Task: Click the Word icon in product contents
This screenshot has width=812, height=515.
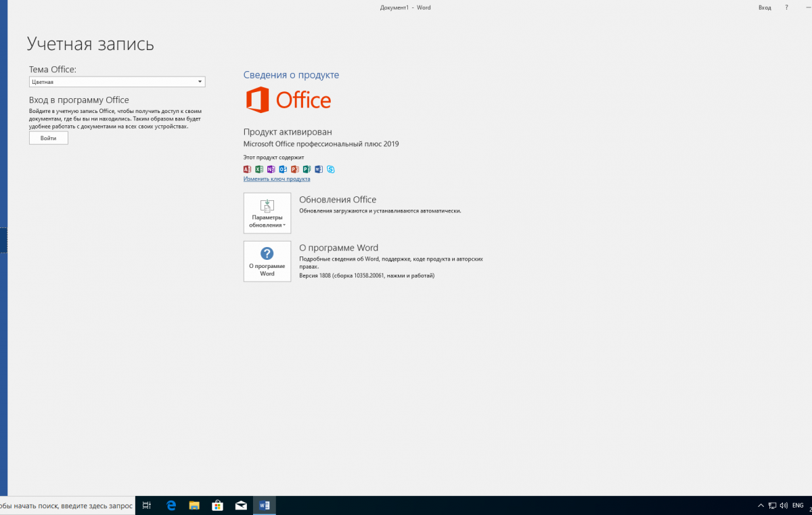Action: coord(319,169)
